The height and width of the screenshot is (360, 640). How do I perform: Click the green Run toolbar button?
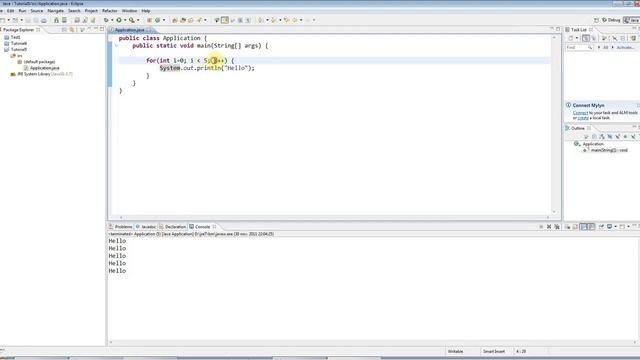coord(119,20)
